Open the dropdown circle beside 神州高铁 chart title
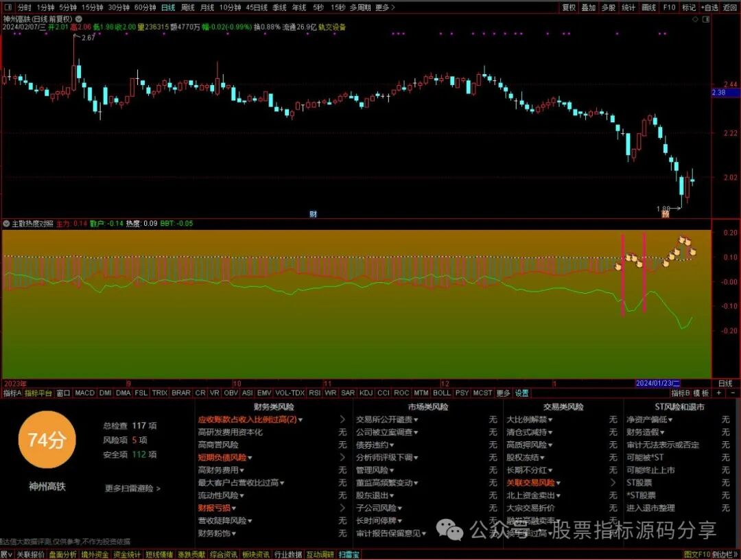This screenshot has height=560, width=741. click(79, 19)
